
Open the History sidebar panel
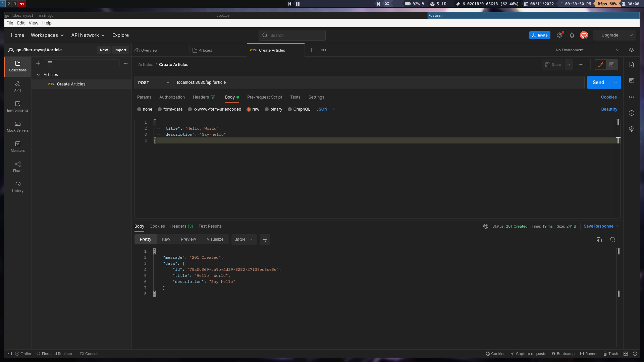[18, 187]
